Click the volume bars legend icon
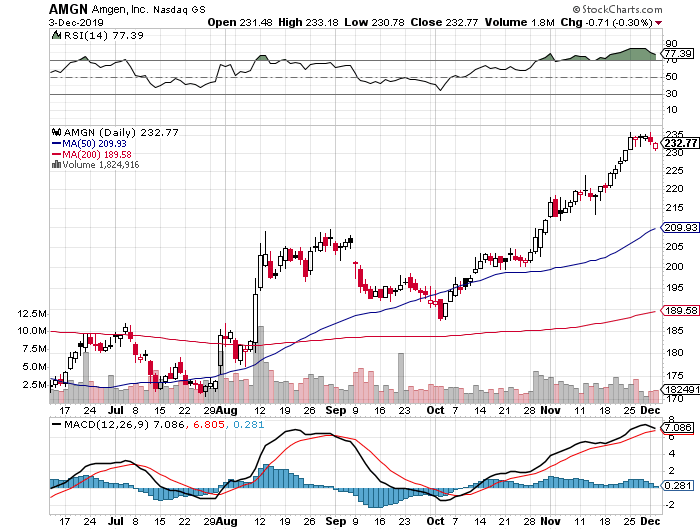 (x=56, y=165)
